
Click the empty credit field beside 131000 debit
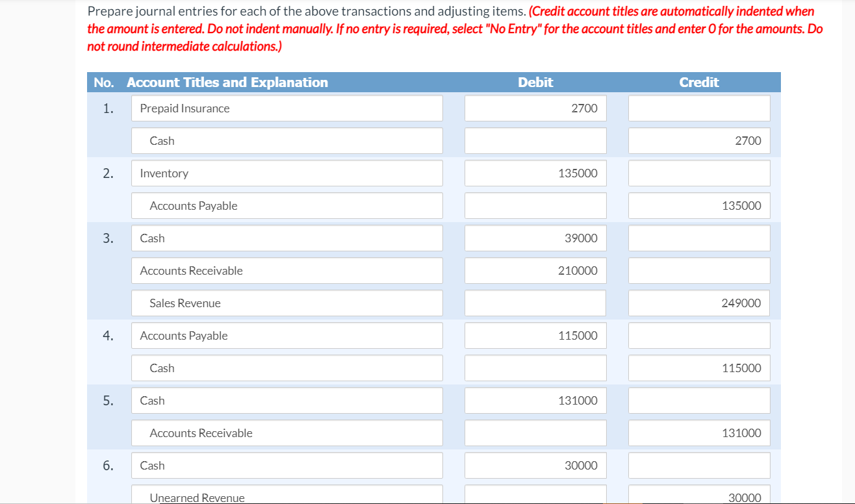(699, 401)
